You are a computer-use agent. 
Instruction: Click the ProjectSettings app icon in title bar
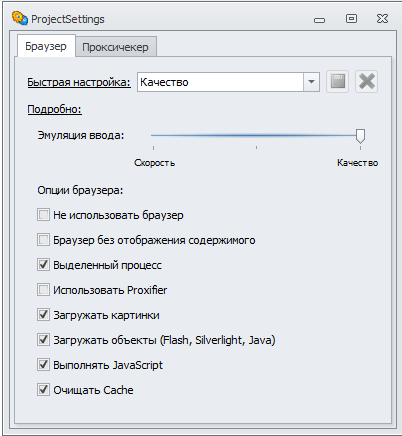(x=20, y=18)
